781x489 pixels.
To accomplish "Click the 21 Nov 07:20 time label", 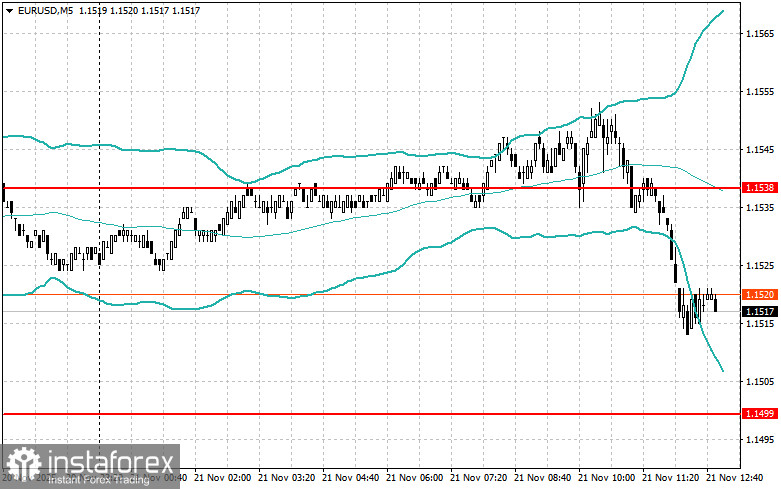I will tap(479, 478).
